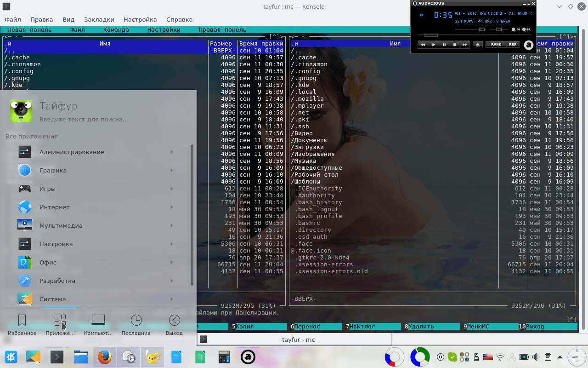Click the Wi-Fi network tray icon
Screen dimensions: 588x368
click(x=500, y=356)
